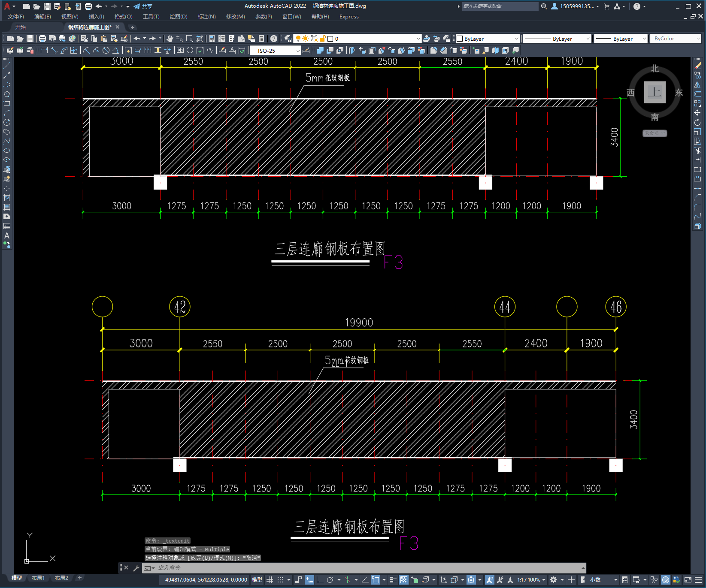Open the customization menu at the status bar end
This screenshot has height=588, width=706.
pos(699,580)
